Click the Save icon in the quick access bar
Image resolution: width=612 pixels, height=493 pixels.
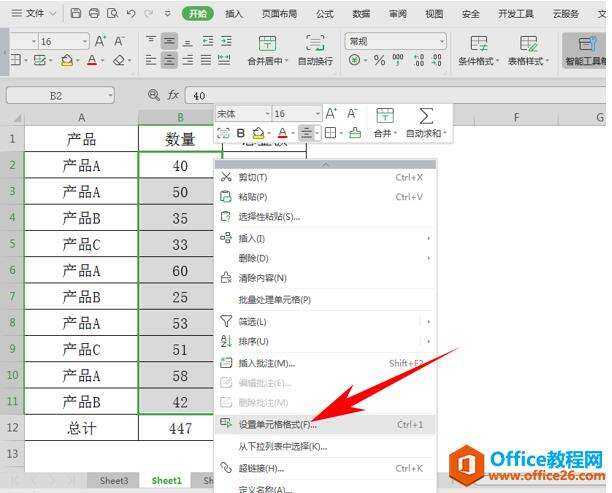(76, 13)
